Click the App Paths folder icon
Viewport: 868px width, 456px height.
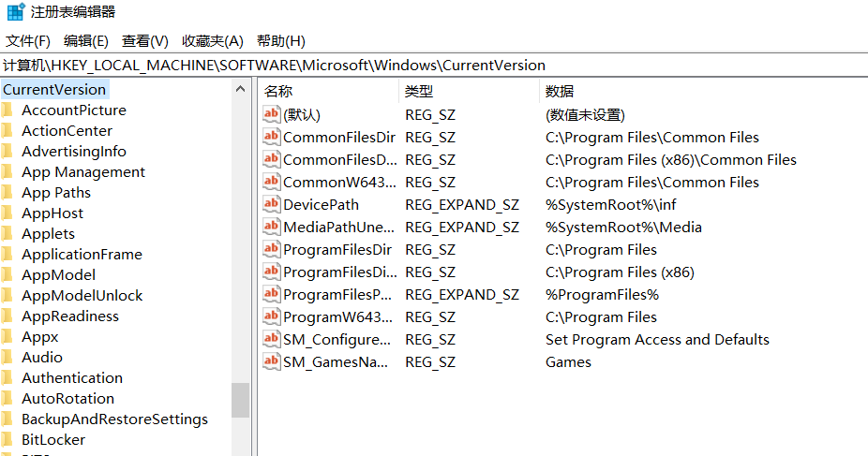tap(7, 192)
